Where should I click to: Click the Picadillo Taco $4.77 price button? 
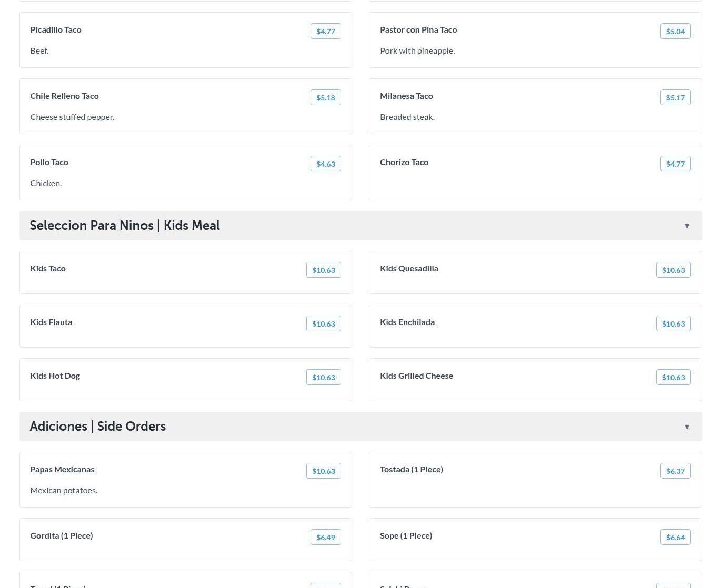(x=325, y=32)
